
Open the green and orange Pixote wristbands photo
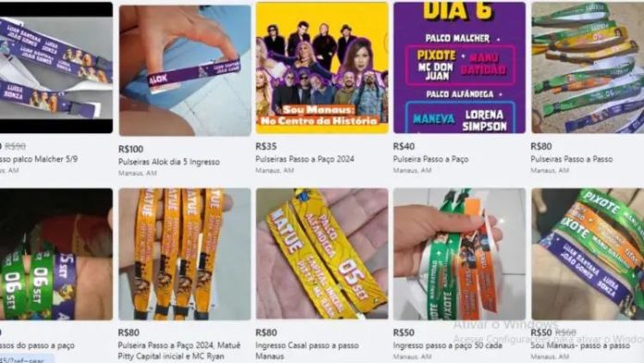click(x=459, y=254)
